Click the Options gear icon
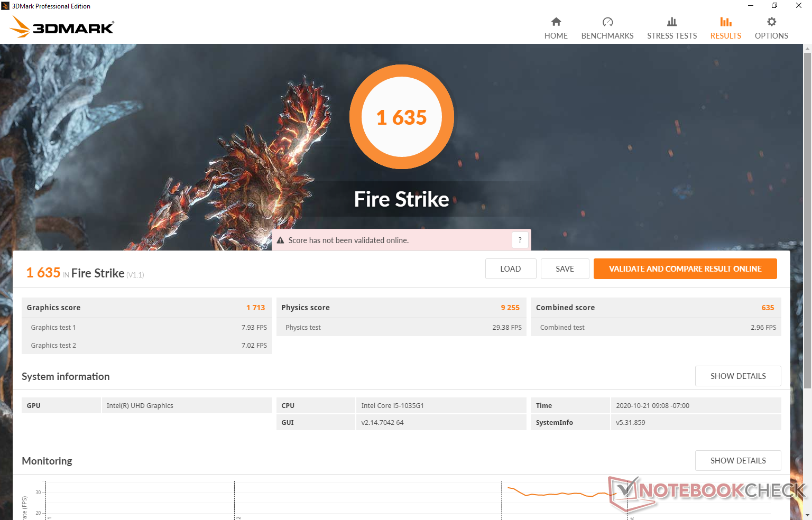 point(771,22)
